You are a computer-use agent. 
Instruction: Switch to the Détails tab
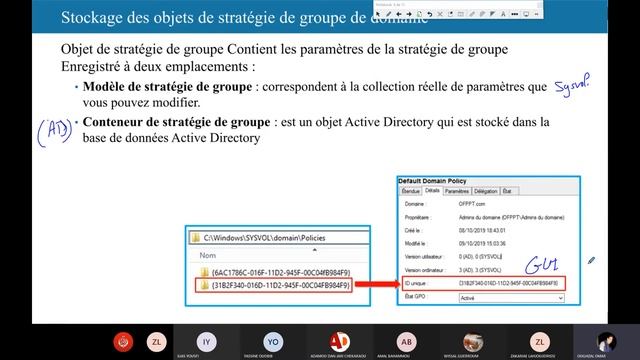click(x=432, y=191)
